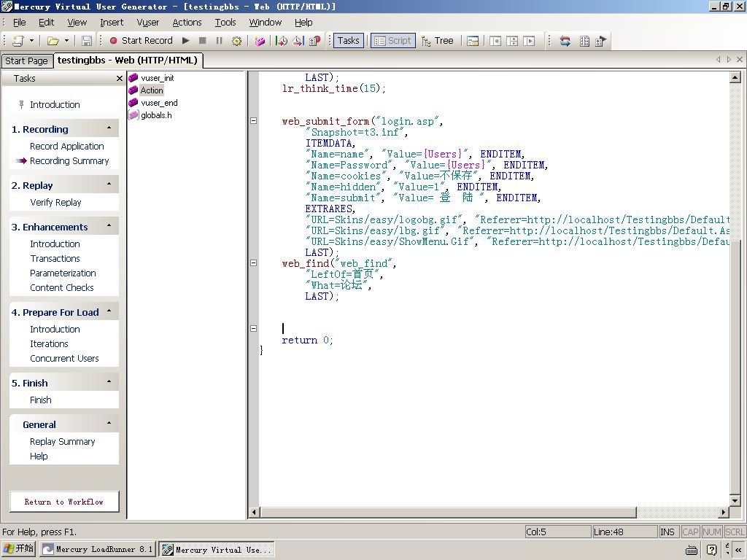Collapse the 1. Recording section

click(x=109, y=128)
